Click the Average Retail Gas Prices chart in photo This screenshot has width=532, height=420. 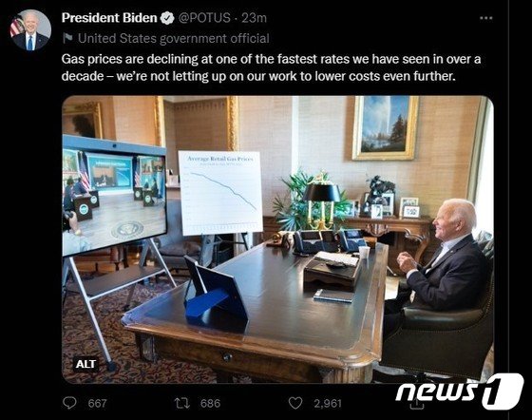[x=220, y=193]
